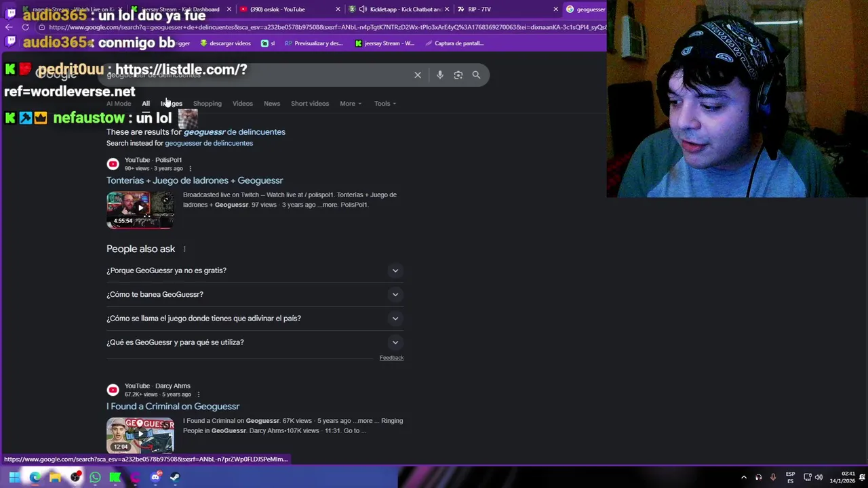Switch to the News tab
This screenshot has width=868, height=488.
coord(272,104)
